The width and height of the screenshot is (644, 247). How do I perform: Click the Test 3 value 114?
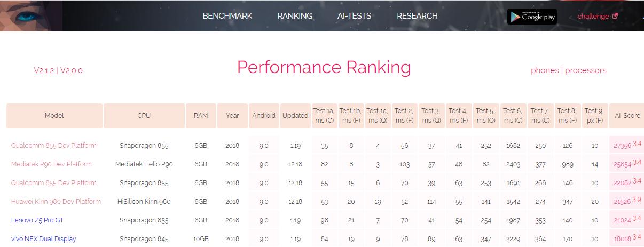431,202
